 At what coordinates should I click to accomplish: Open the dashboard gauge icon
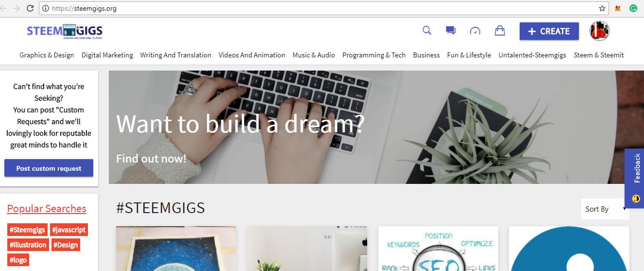click(x=475, y=31)
